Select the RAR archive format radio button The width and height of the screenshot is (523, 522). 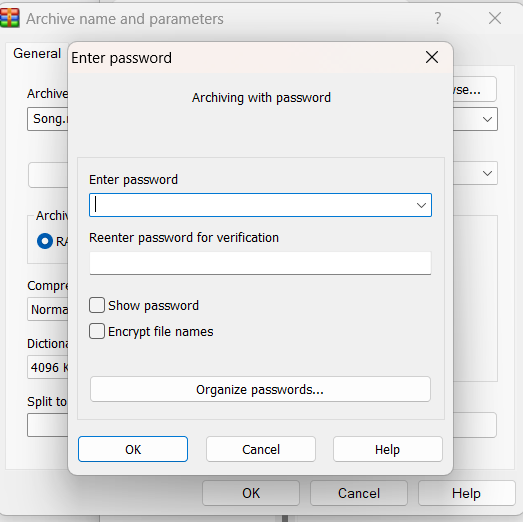[x=45, y=241]
